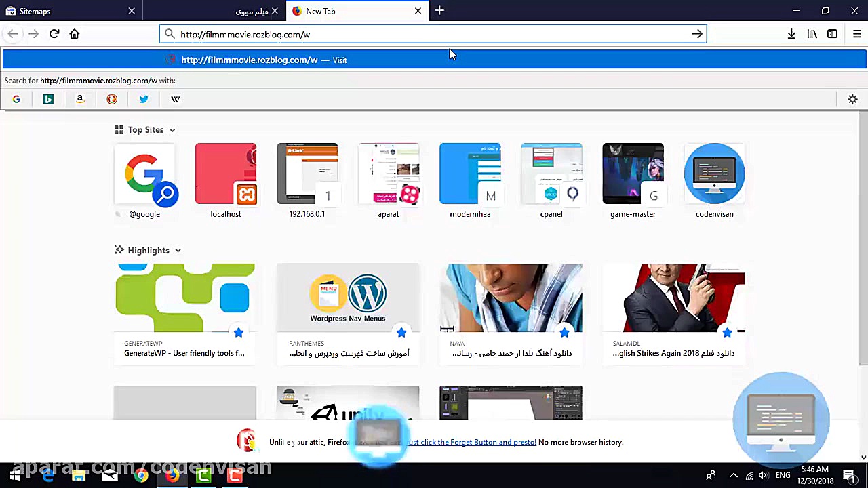Image resolution: width=868 pixels, height=488 pixels.
Task: Open the cpanel top site tile
Action: [551, 180]
